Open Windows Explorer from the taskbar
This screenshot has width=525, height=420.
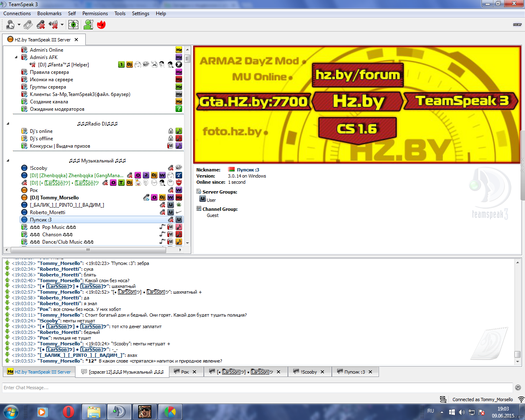point(94,412)
